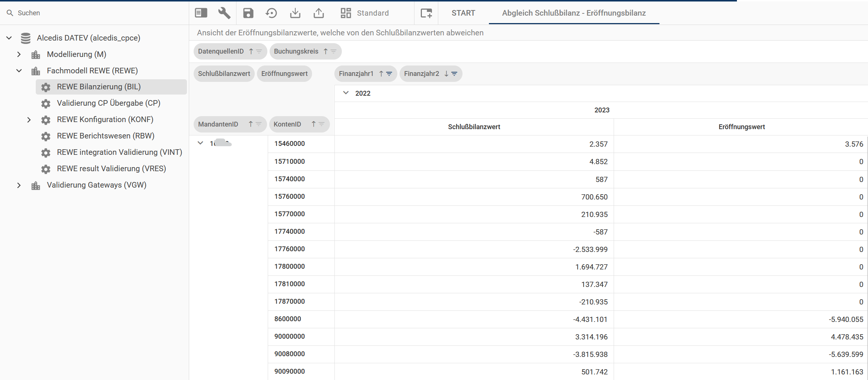This screenshot has width=868, height=380.
Task: Click the save disk icon
Action: [x=248, y=13]
